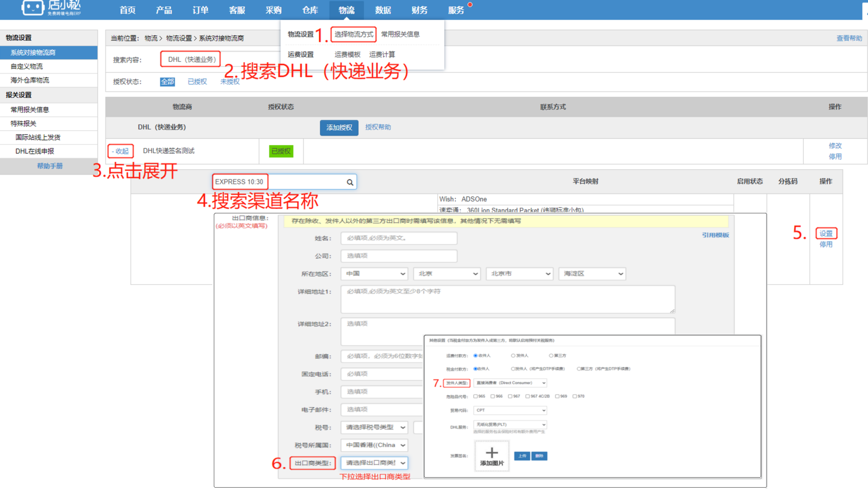Screen dimensions: 868x489
Task: Click the 帮助手册 link
Action: [x=50, y=166]
